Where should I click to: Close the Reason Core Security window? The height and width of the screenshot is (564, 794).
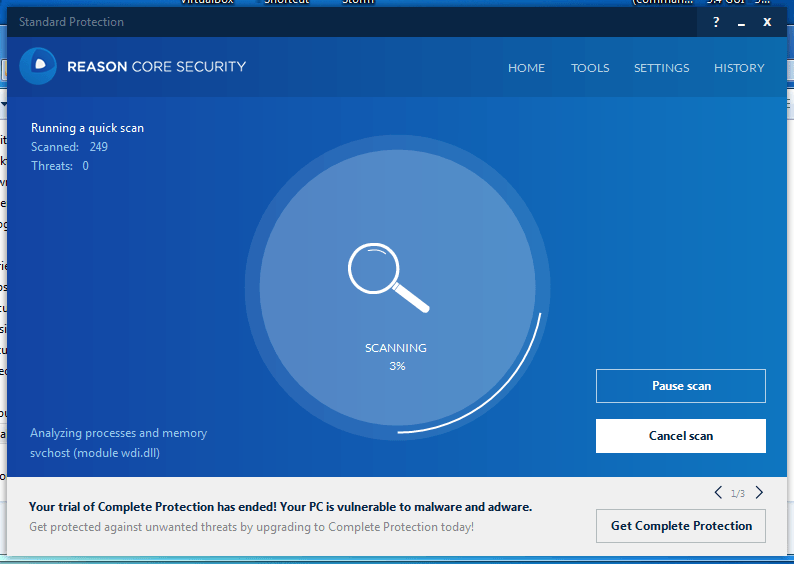click(767, 22)
